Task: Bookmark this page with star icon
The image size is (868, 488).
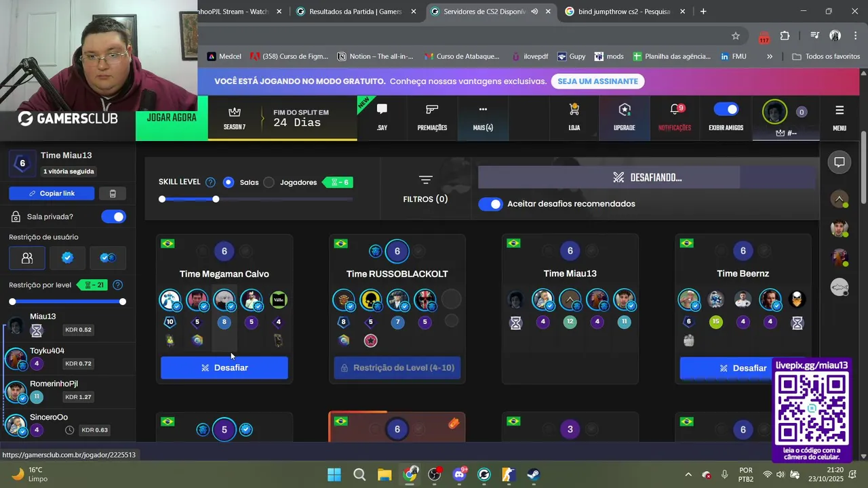Action: [x=736, y=36]
